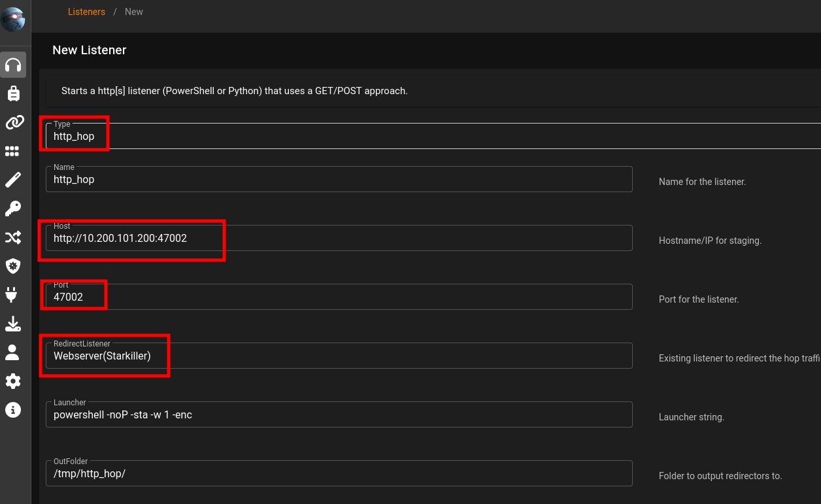821x504 pixels.
Task: Click the Starkiller logo avatar
Action: (13, 20)
